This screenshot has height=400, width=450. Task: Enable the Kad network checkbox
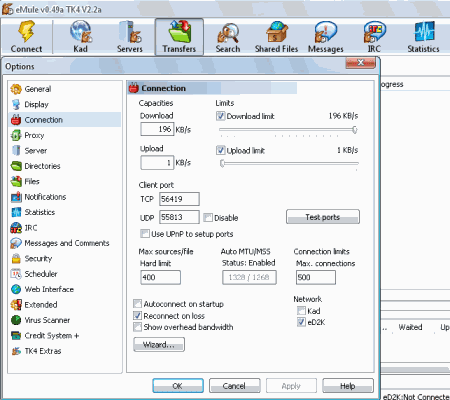pos(301,311)
